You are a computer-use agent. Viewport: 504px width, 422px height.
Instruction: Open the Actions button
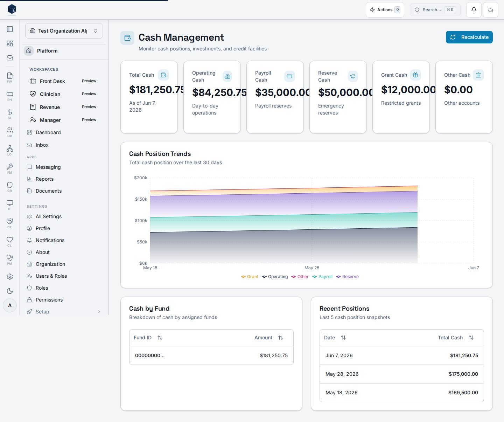point(385,10)
